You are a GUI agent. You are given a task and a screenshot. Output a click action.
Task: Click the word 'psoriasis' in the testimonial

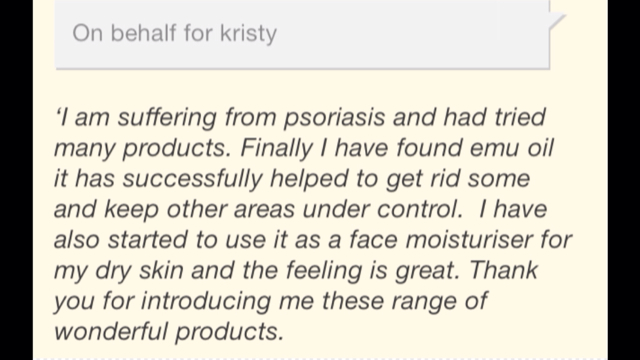click(334, 118)
